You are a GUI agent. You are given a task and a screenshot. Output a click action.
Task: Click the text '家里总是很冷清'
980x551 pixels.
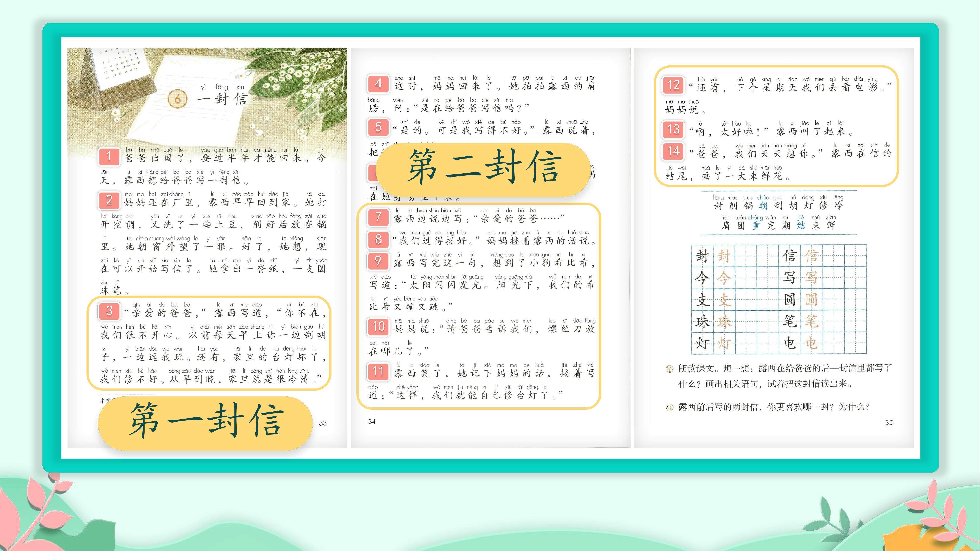point(269,380)
